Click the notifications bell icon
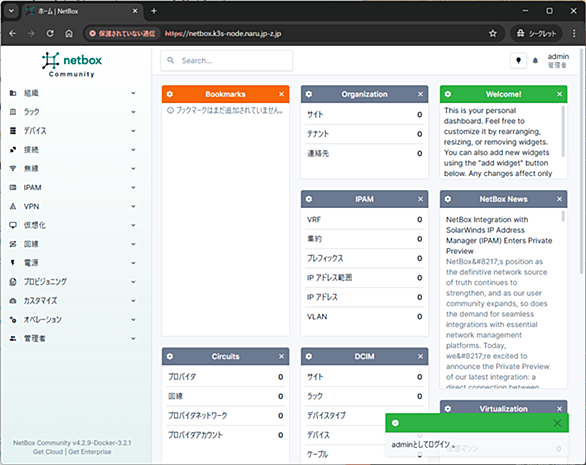 535,61
